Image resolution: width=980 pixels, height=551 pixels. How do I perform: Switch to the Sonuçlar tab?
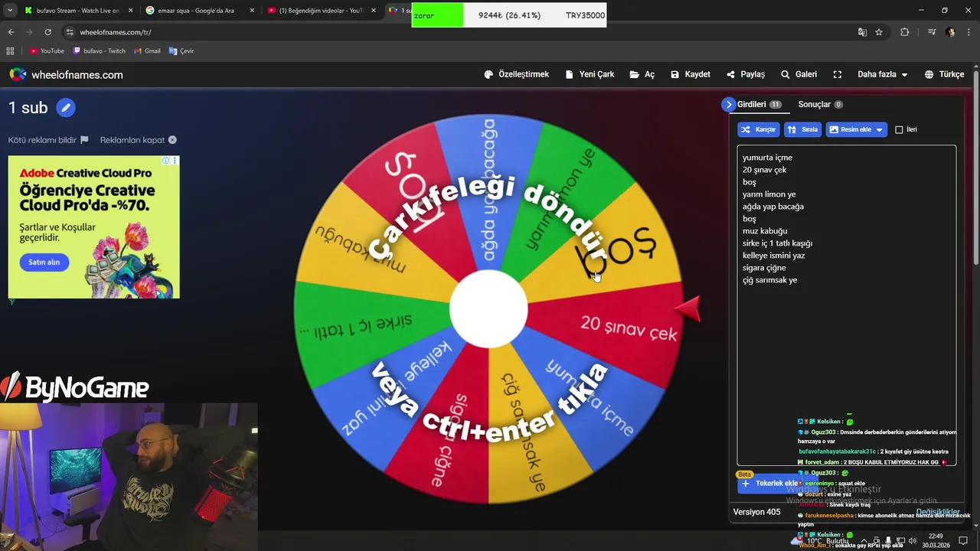[820, 104]
